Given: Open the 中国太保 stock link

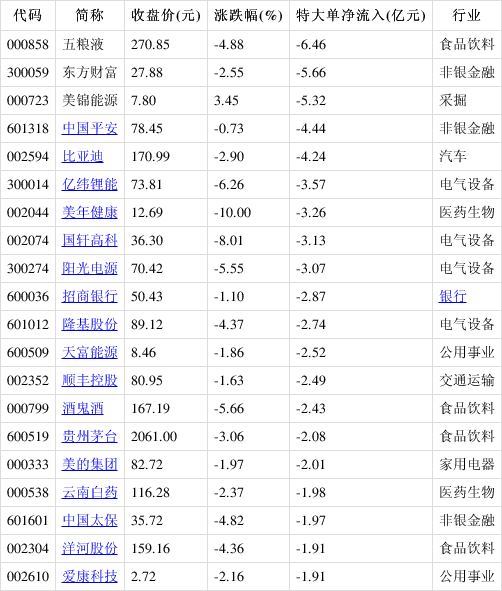Looking at the screenshot, I should (90, 521).
